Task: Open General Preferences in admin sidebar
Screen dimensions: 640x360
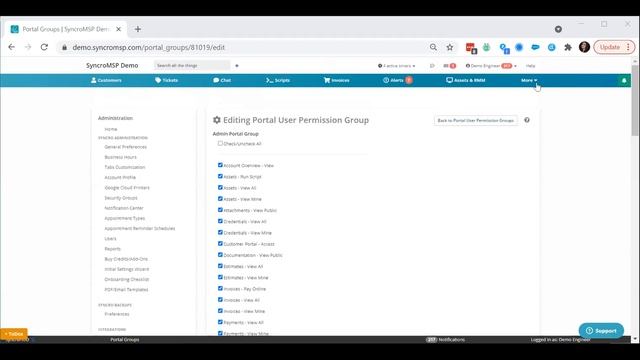Action: [125, 147]
